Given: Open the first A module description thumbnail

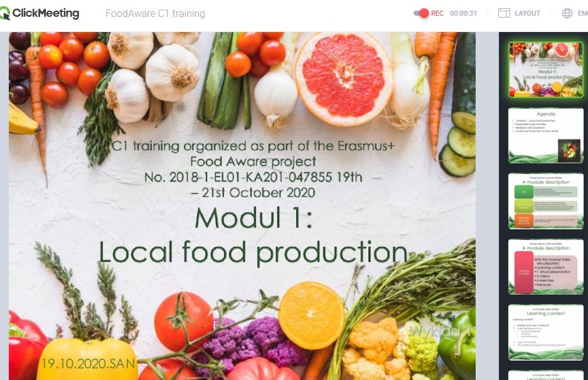Looking at the screenshot, I should click(x=545, y=201).
